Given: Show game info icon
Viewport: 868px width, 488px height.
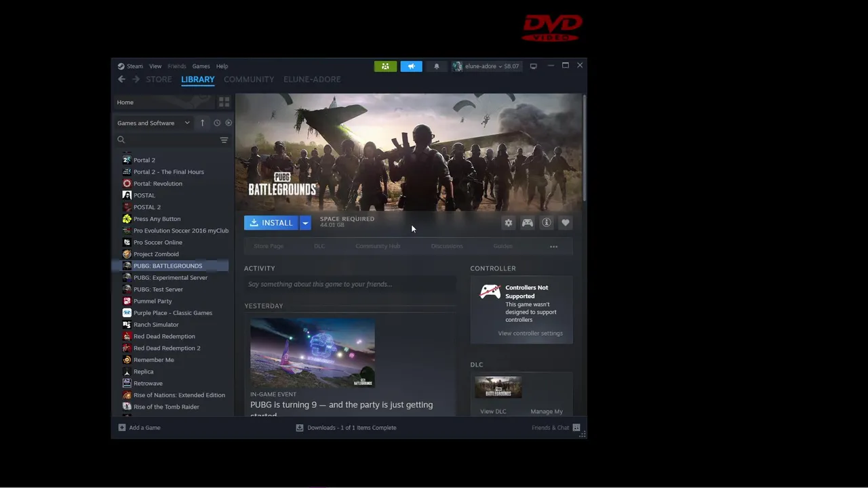Looking at the screenshot, I should (547, 222).
